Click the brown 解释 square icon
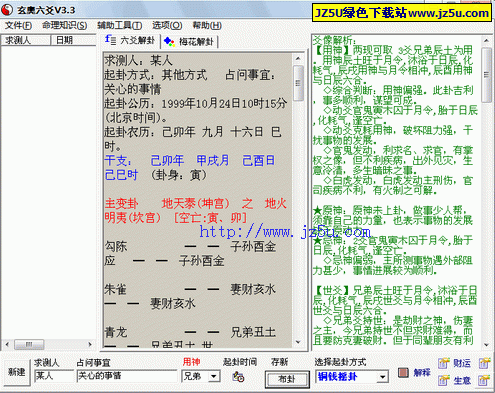Viewport: 495px width, 393px height. 403,372
